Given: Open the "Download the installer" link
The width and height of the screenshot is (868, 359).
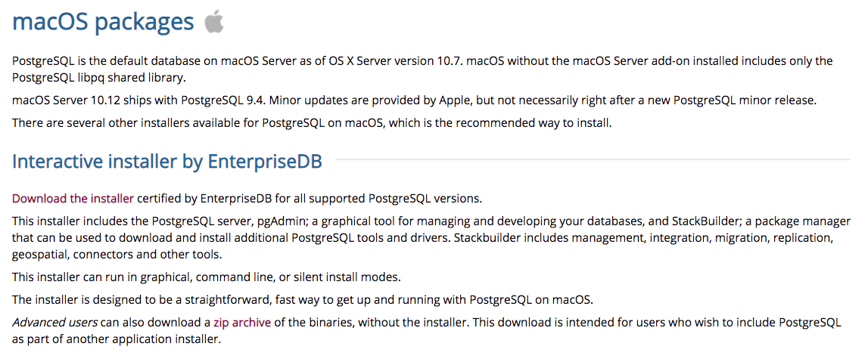Looking at the screenshot, I should click(x=73, y=199).
